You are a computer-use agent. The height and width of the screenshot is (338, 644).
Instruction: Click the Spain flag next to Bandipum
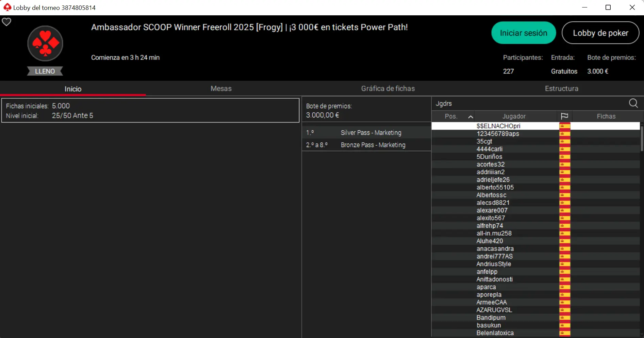pyautogui.click(x=565, y=318)
